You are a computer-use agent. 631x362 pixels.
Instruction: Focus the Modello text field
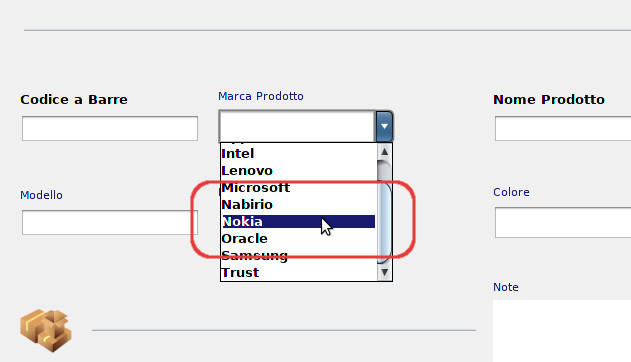tap(110, 222)
